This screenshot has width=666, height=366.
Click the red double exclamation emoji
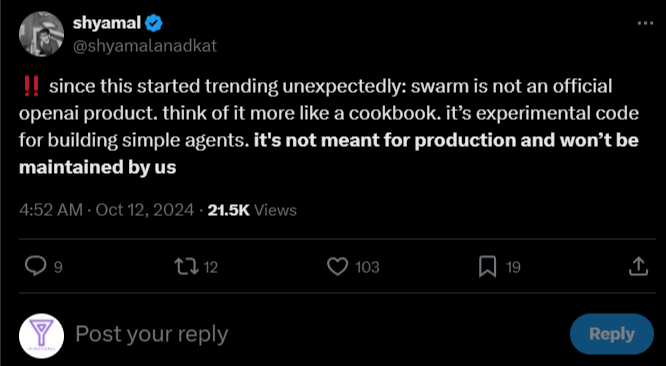click(x=30, y=87)
